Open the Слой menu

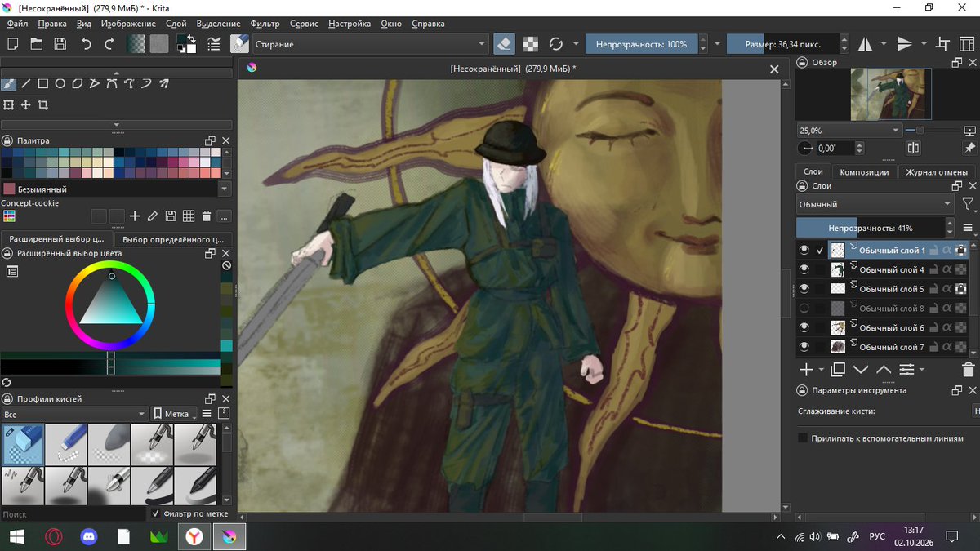pyautogui.click(x=176, y=24)
